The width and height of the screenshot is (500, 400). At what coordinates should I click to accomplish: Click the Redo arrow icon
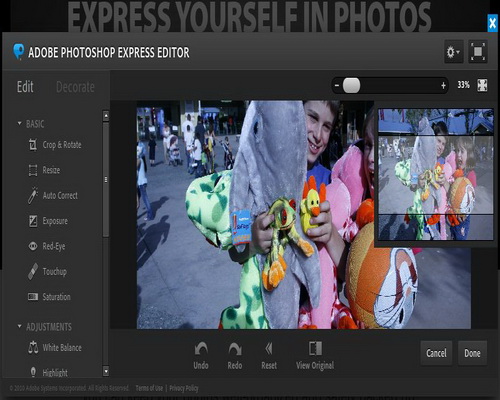[x=235, y=349]
